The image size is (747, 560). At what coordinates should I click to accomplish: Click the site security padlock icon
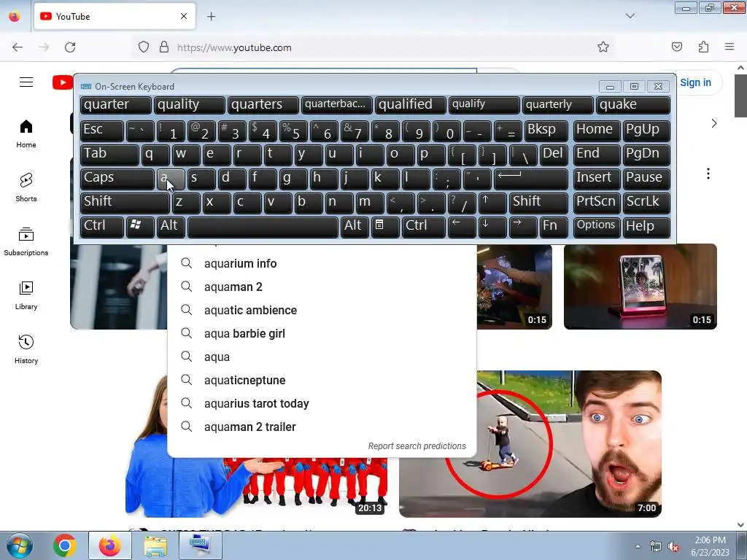click(164, 47)
